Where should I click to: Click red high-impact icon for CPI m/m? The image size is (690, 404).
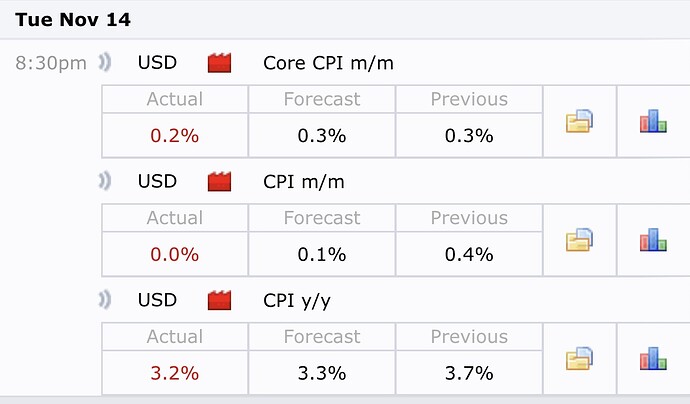(x=219, y=182)
